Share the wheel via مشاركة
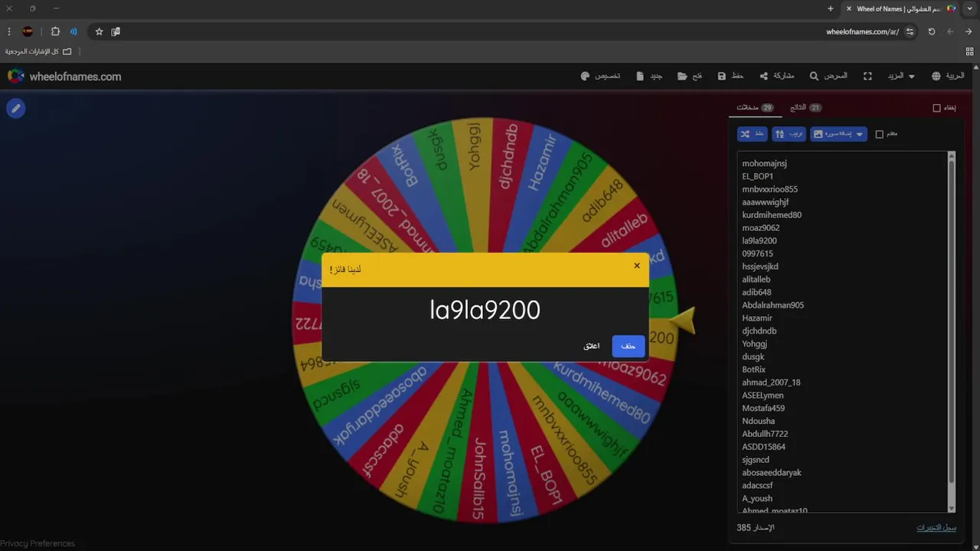Screen dimensions: 980x551 776,77
